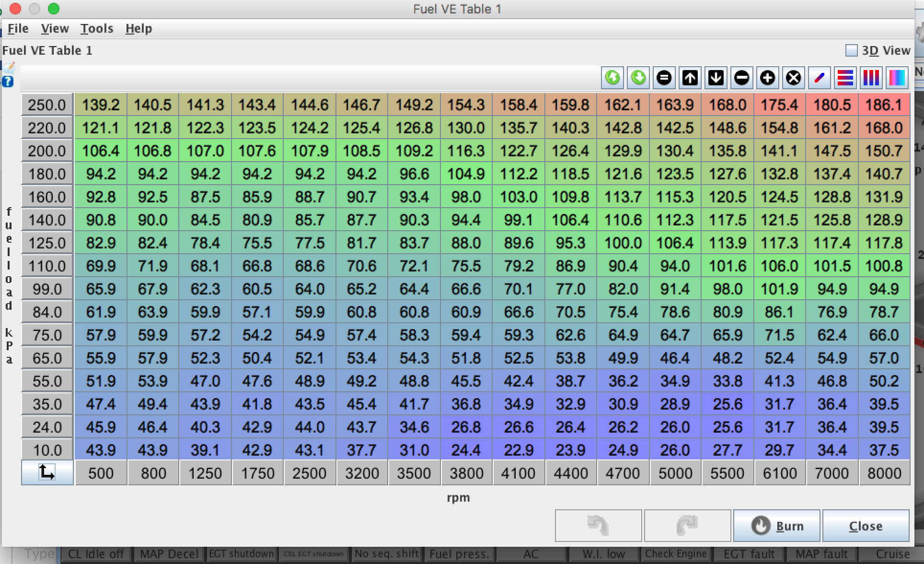Enable the 3D View checkbox
The image size is (924, 564).
point(851,50)
